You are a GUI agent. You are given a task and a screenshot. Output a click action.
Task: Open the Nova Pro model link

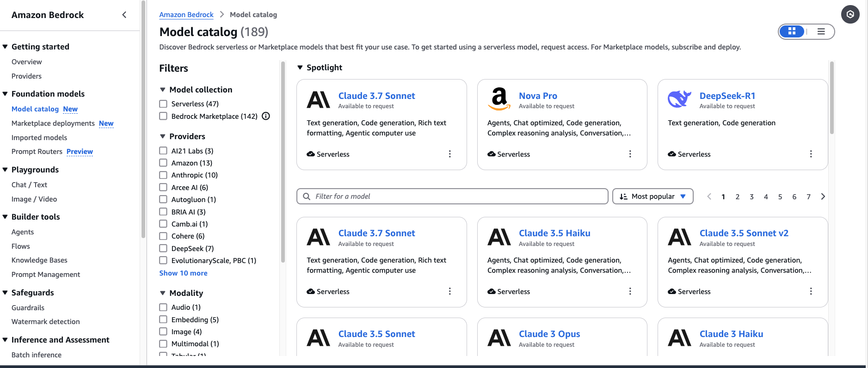pyautogui.click(x=538, y=96)
